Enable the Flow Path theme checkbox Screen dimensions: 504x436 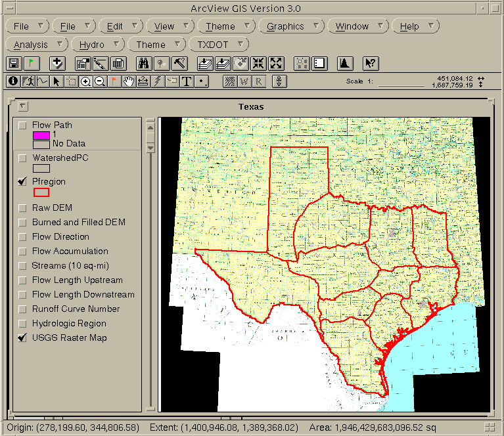[23, 125]
